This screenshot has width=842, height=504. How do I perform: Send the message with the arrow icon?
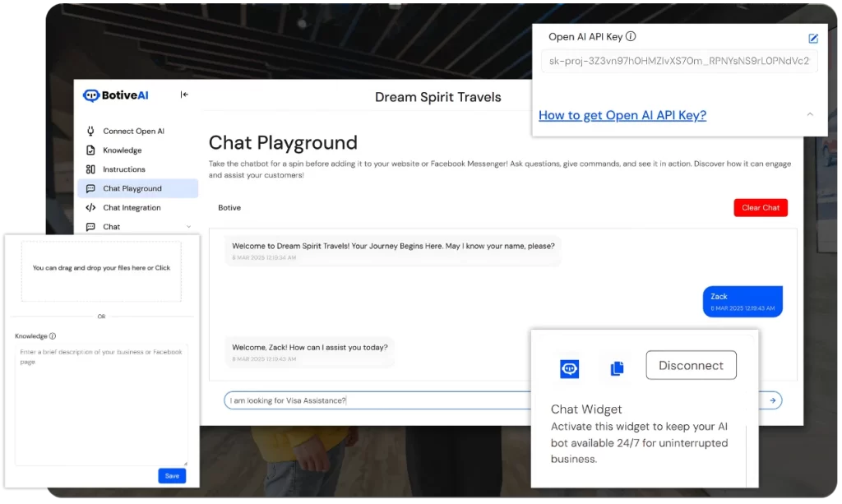pyautogui.click(x=772, y=401)
